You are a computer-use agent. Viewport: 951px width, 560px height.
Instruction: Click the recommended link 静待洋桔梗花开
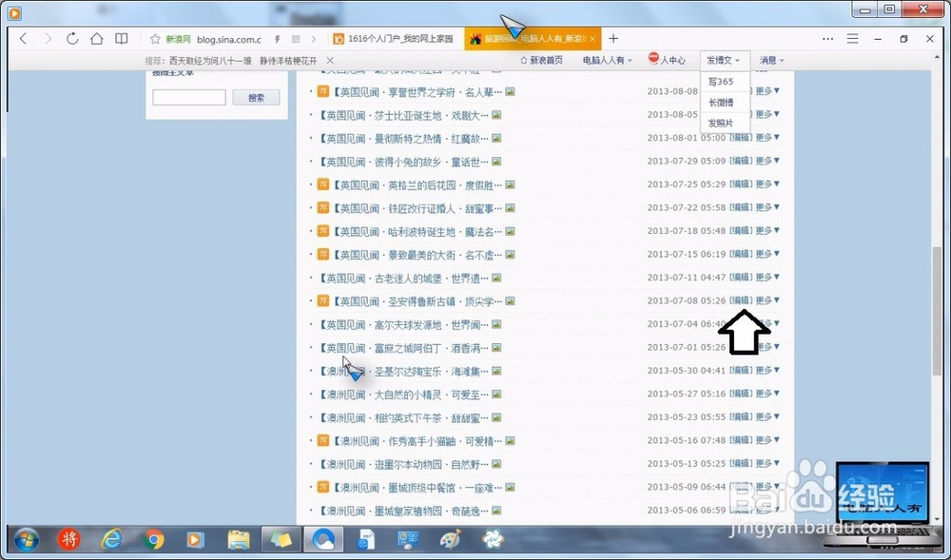point(289,61)
